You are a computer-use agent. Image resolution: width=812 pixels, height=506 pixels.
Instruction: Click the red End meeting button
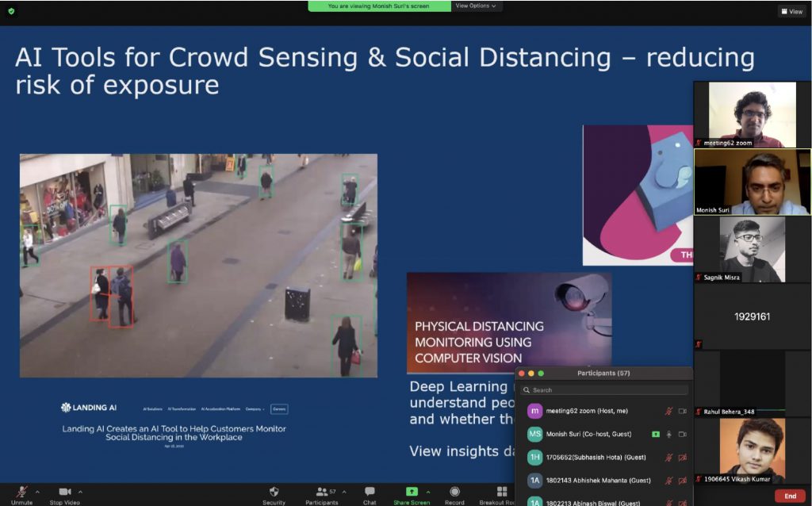[791, 496]
